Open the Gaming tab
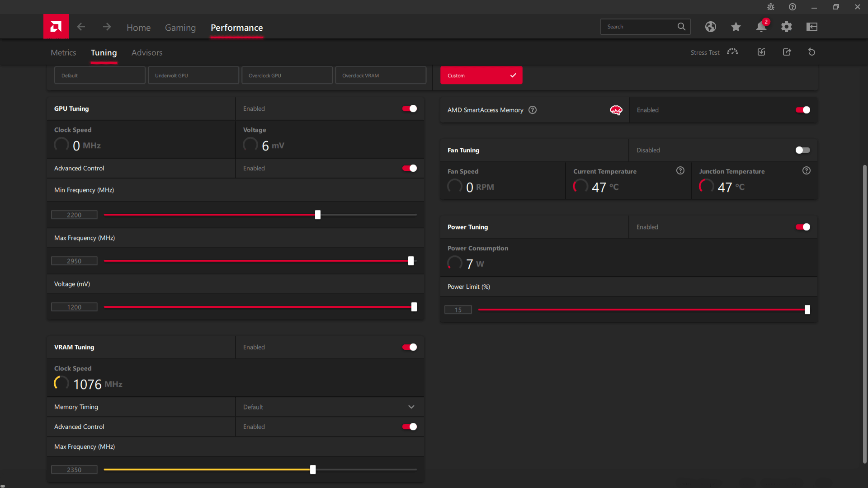 point(180,28)
